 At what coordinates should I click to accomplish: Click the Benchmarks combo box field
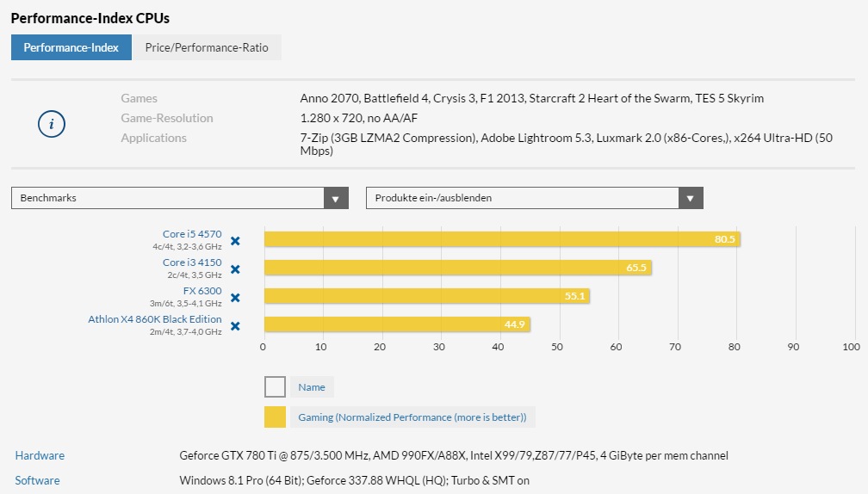coord(180,198)
